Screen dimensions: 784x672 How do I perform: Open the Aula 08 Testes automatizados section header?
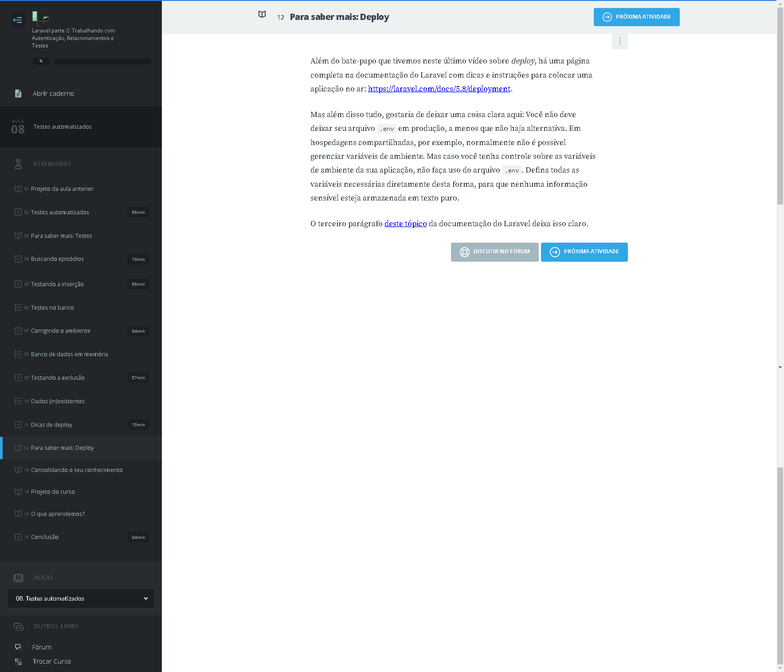click(81, 127)
